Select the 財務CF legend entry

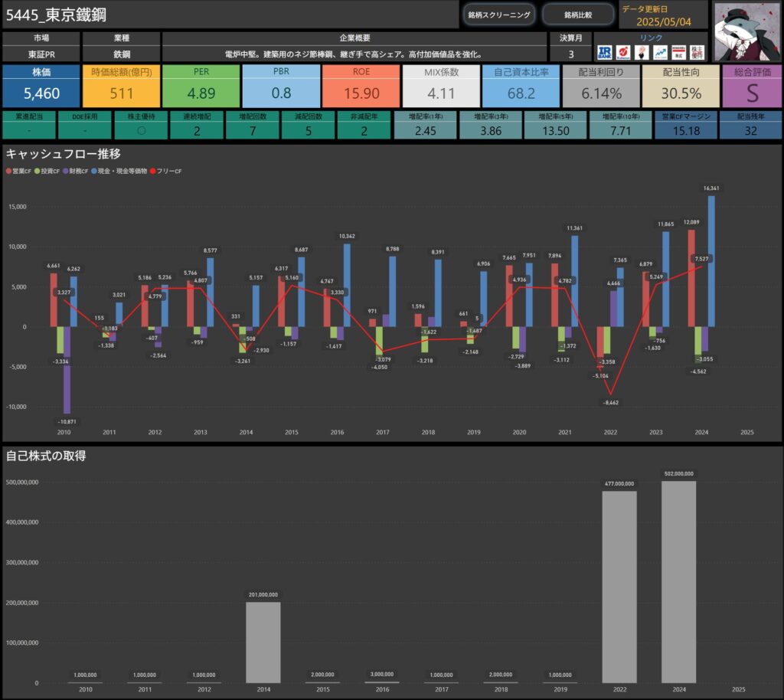coord(76,171)
